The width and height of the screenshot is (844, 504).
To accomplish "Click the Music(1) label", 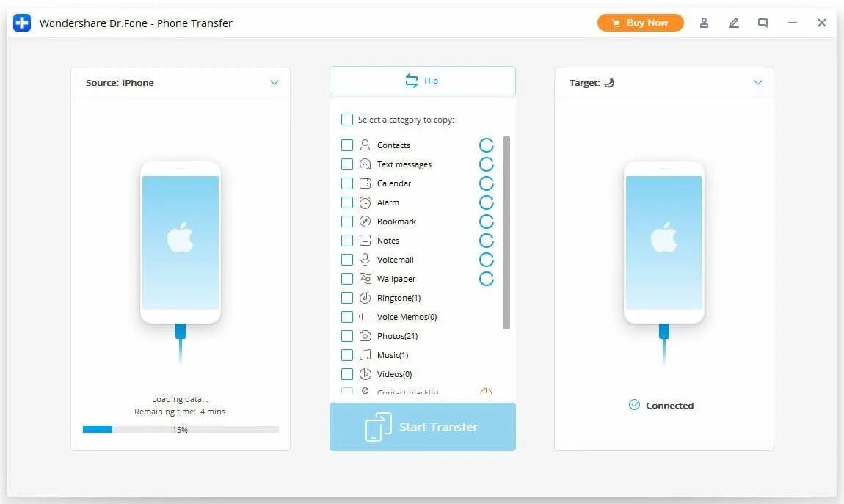I will coord(393,355).
